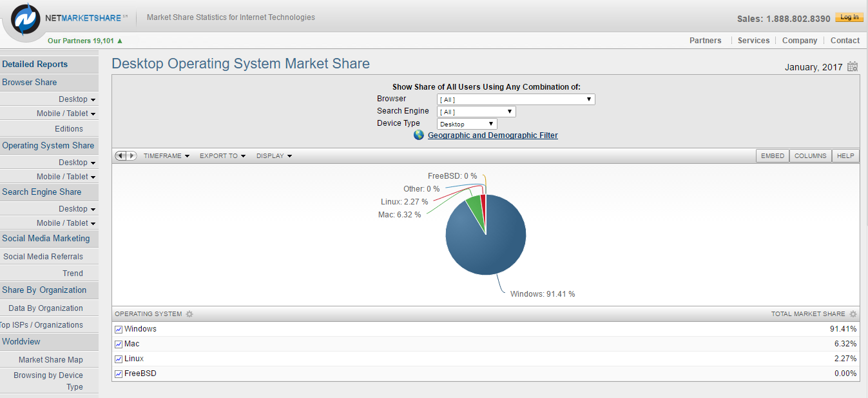Click the EMBED button

[x=773, y=156]
